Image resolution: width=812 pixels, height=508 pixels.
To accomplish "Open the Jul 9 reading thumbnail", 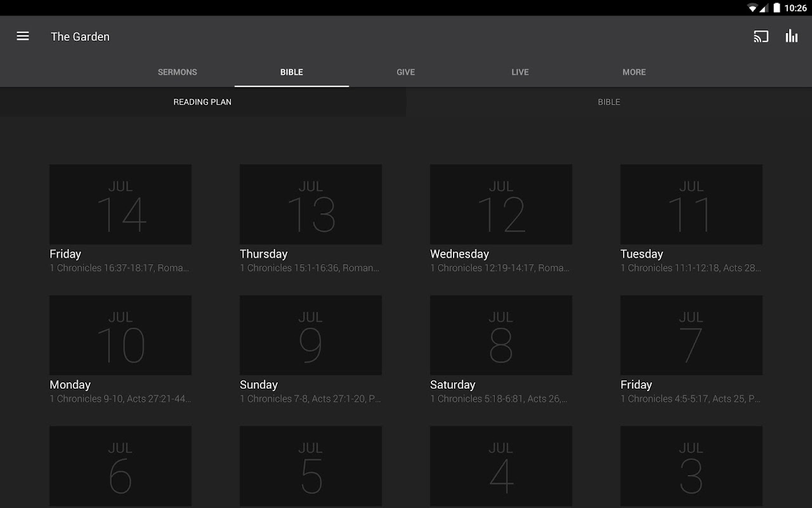I will point(311,335).
